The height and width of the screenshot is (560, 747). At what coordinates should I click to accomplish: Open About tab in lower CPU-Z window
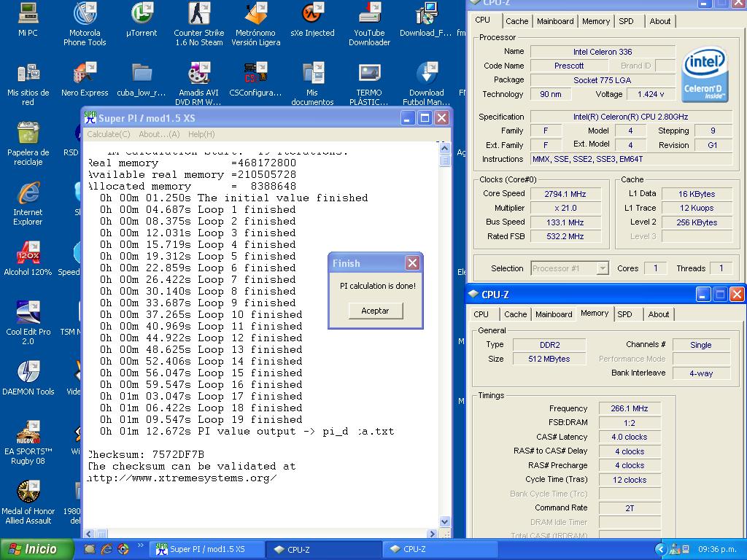point(659,314)
